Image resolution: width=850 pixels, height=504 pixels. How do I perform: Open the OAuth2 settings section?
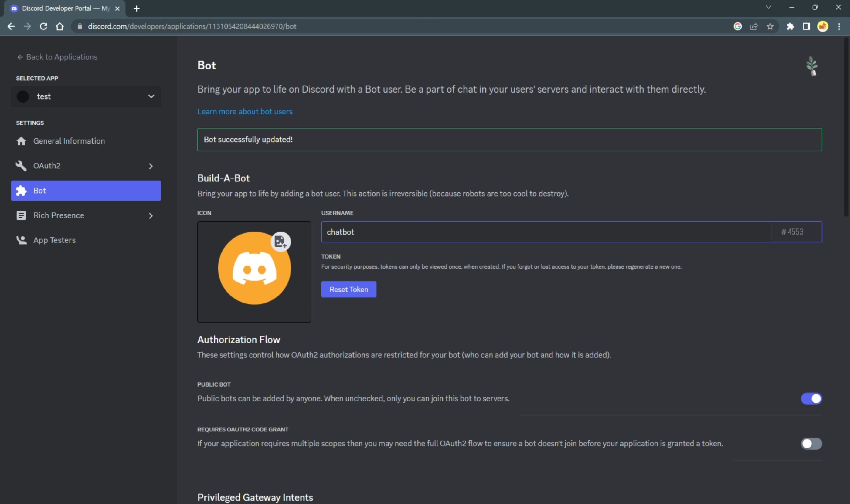click(86, 166)
